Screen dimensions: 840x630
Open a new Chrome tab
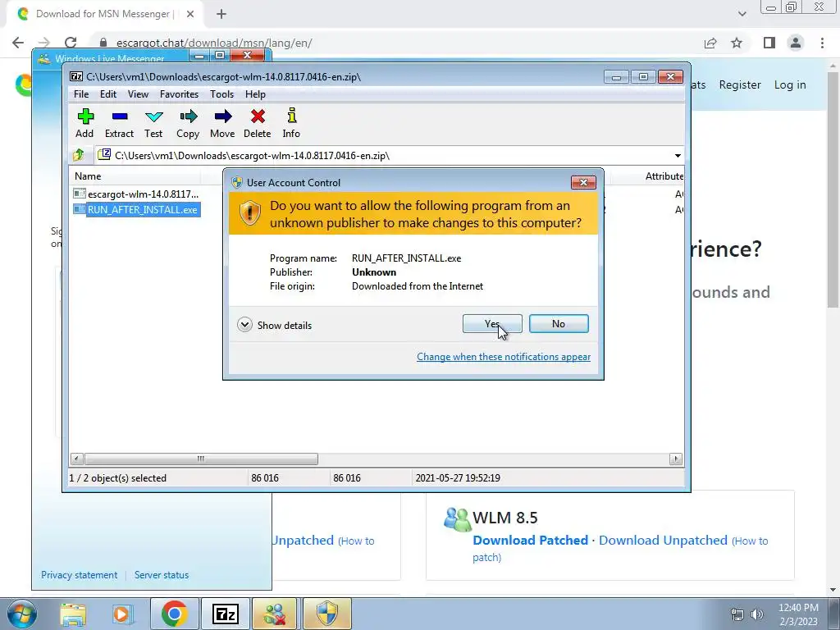(x=221, y=14)
